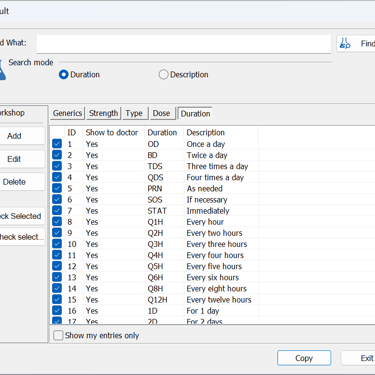Screen dimensions: 375x375
Task: Select the Duration tab
Action: [195, 113]
